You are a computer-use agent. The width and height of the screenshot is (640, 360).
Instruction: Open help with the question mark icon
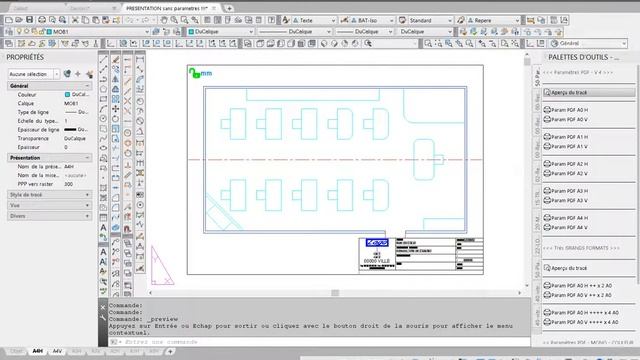pos(271,20)
